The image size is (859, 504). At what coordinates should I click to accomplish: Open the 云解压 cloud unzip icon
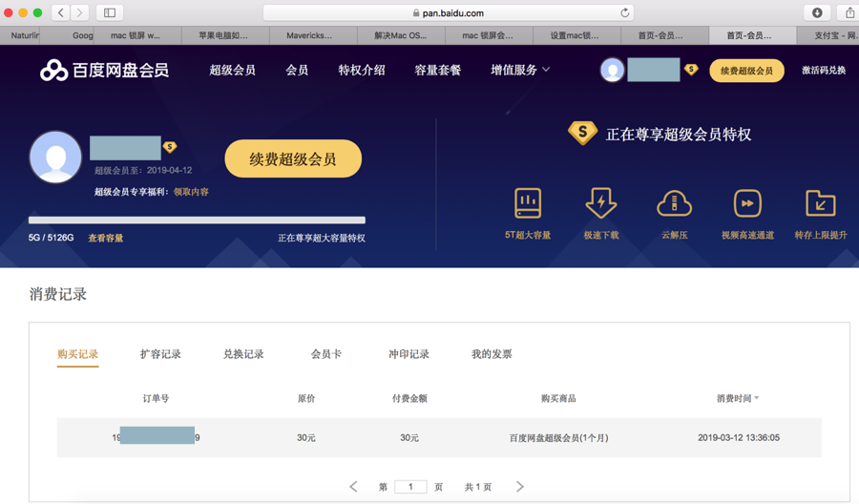pyautogui.click(x=675, y=203)
